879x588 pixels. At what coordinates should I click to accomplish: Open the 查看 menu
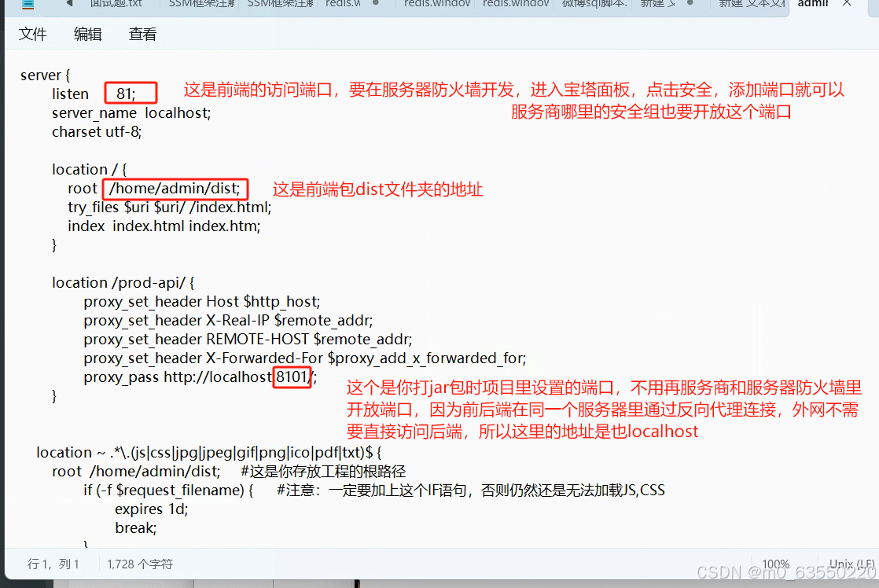[x=142, y=35]
